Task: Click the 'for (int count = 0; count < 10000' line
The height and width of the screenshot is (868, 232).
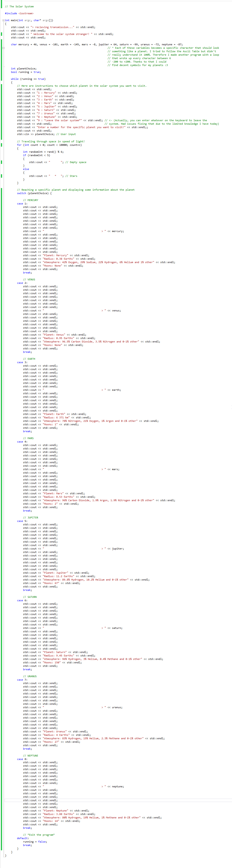Action: [50, 145]
